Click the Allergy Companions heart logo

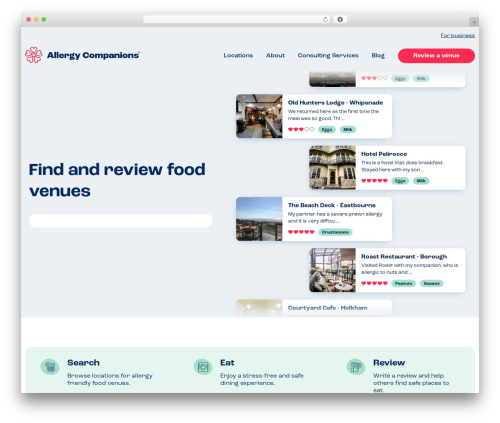click(x=34, y=55)
